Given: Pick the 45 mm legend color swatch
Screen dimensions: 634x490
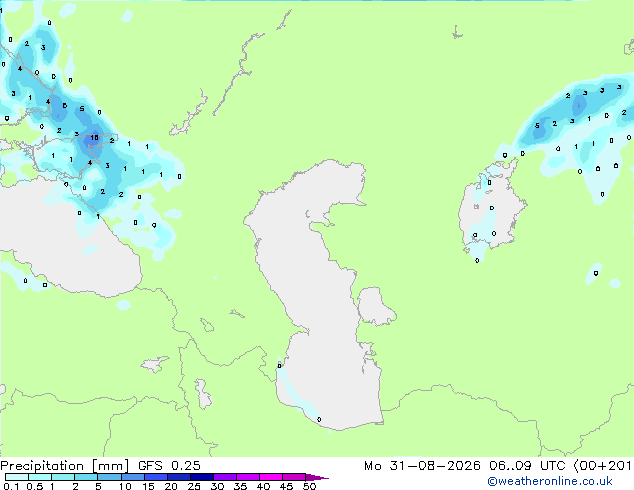Looking at the screenshot, I should pyautogui.click(x=294, y=477).
